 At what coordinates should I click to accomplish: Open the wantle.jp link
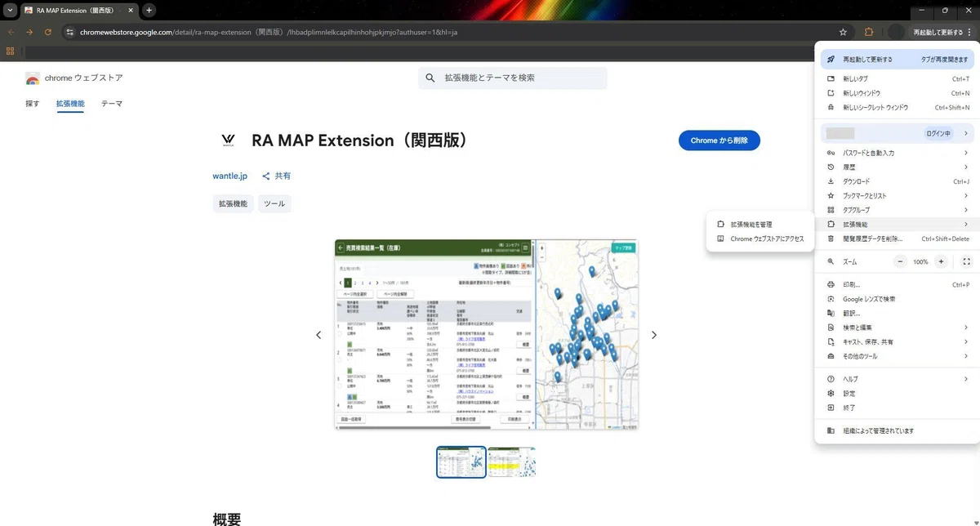click(229, 176)
